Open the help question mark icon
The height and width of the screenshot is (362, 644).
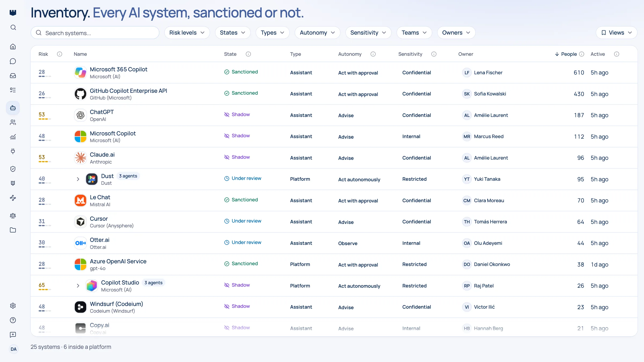point(13,320)
